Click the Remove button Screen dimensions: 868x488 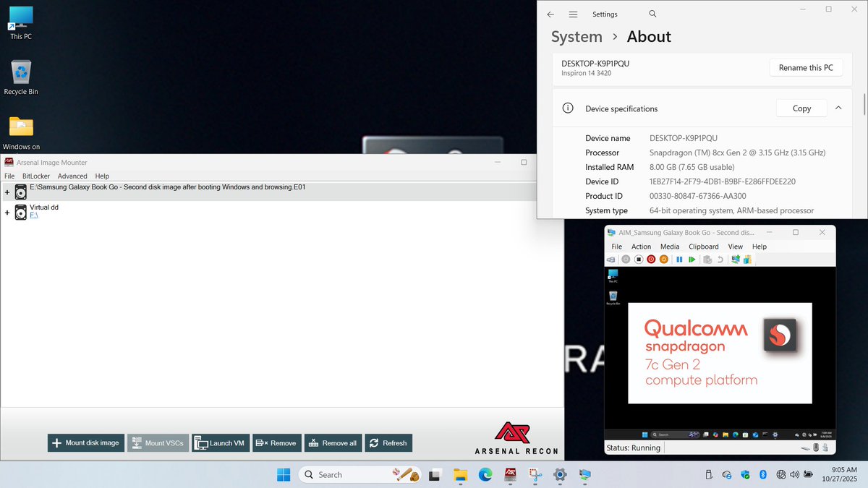[x=277, y=443]
